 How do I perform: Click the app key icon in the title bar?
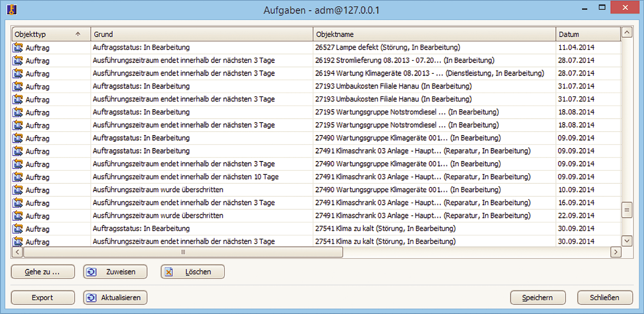pyautogui.click(x=12, y=9)
